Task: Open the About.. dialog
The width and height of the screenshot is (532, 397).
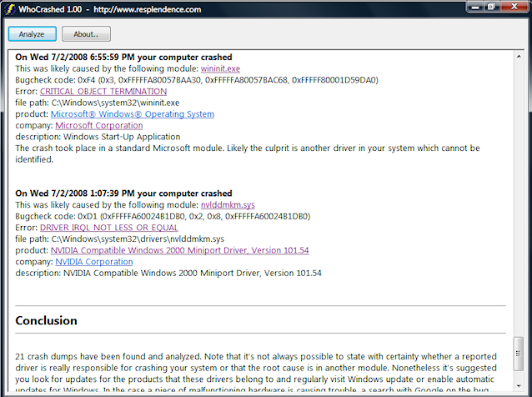Action: 86,34
